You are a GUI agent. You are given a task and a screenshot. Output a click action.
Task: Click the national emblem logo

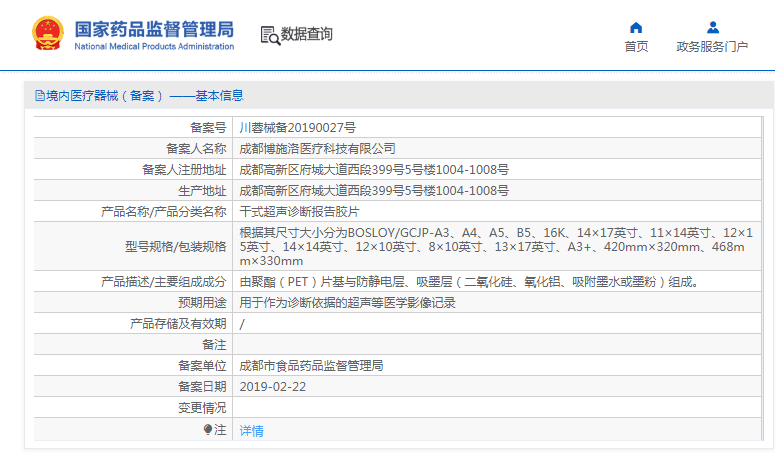tap(46, 34)
